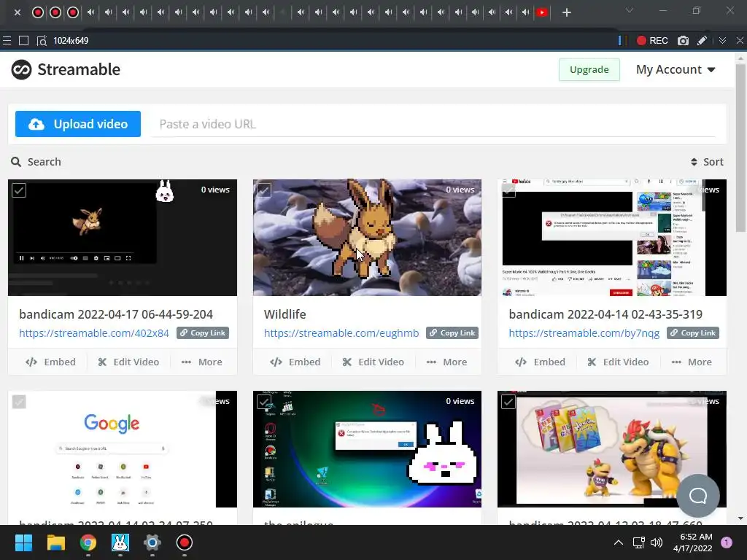The width and height of the screenshot is (747, 560).
Task: Switch to the second red-record-icon tab
Action: click(x=55, y=12)
